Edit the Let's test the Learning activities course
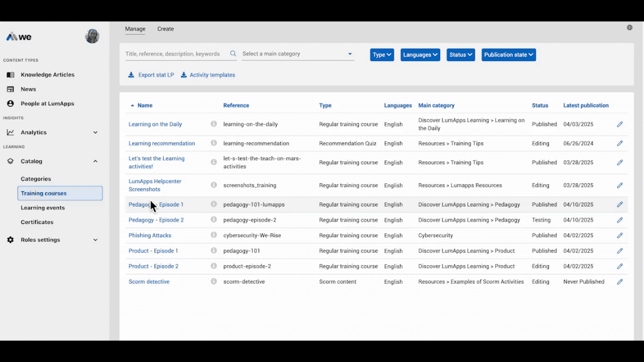The image size is (644, 362). point(620,162)
